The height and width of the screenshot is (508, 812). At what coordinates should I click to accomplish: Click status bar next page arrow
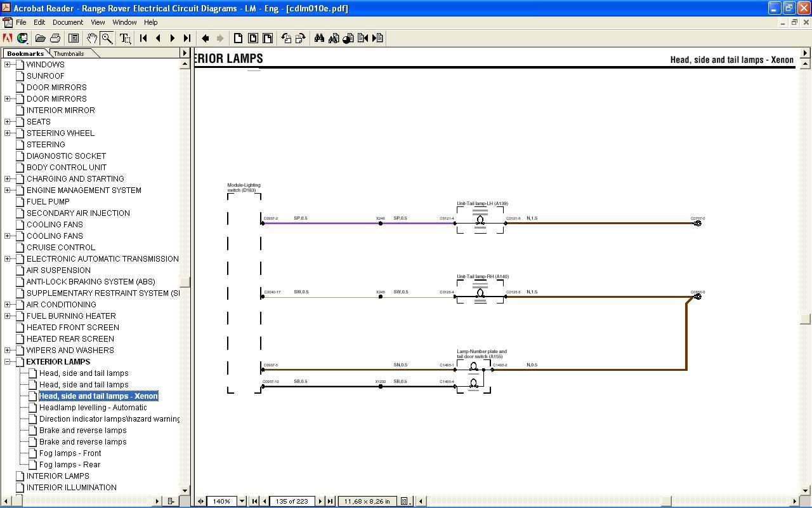coord(320,501)
